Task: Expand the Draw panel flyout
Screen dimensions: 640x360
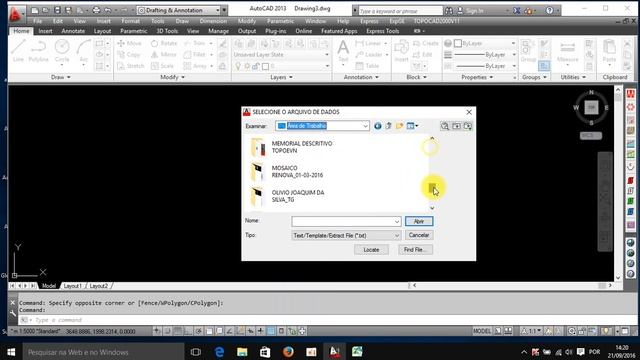Action: pyautogui.click(x=61, y=77)
